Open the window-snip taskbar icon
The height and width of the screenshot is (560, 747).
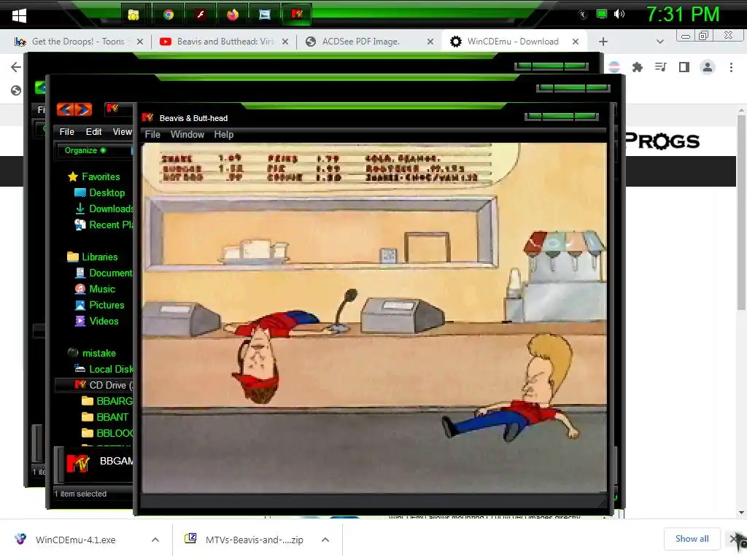pos(264,15)
